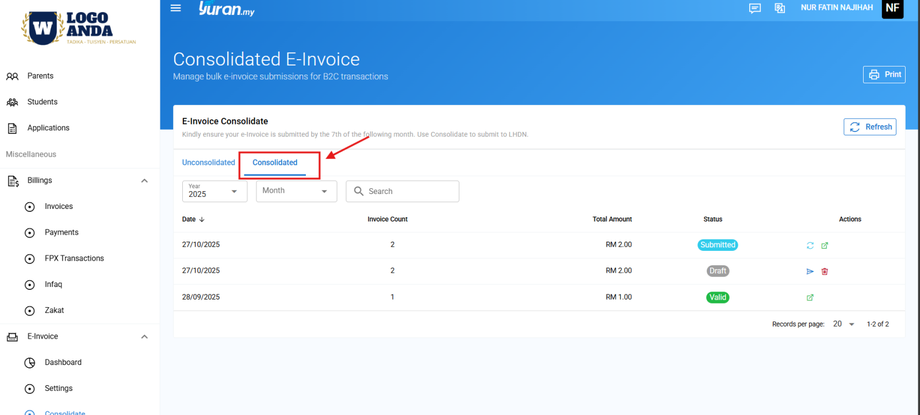The height and width of the screenshot is (415, 920).
Task: Open the hamburger navigation menu
Action: [x=176, y=8]
